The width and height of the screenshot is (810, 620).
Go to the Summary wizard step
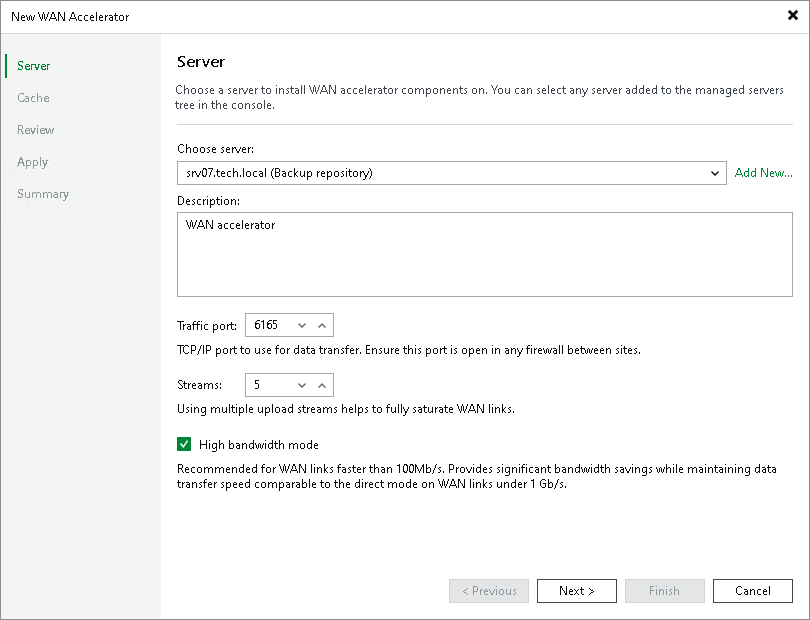[x=43, y=194]
